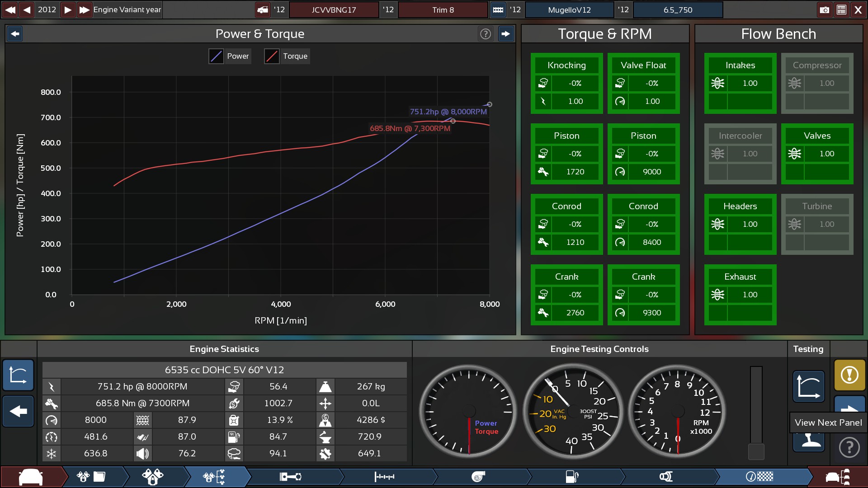Select the Piston torque tile showing 1720
Image resolution: width=868 pixels, height=488 pixels.
566,154
